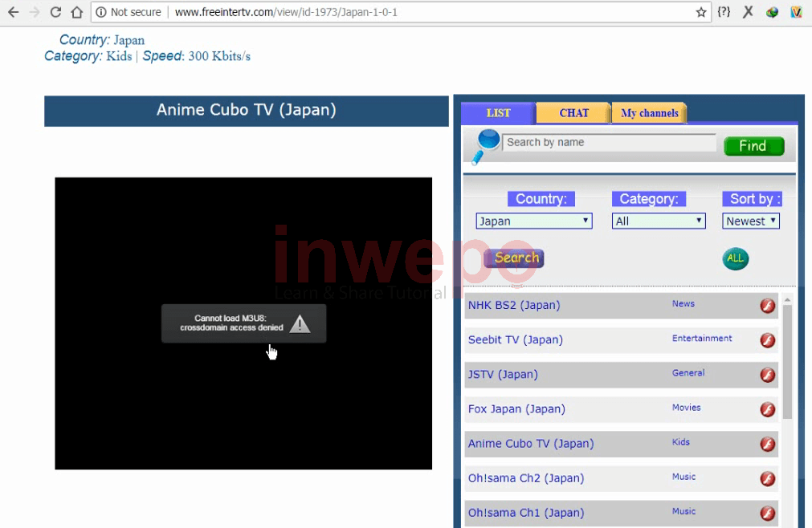Screen dimensions: 812x528
Task: Switch to the LIST tab
Action: tap(498, 113)
